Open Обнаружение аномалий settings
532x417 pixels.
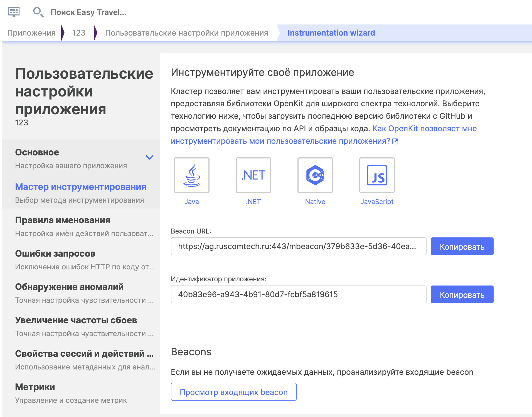pos(69,287)
